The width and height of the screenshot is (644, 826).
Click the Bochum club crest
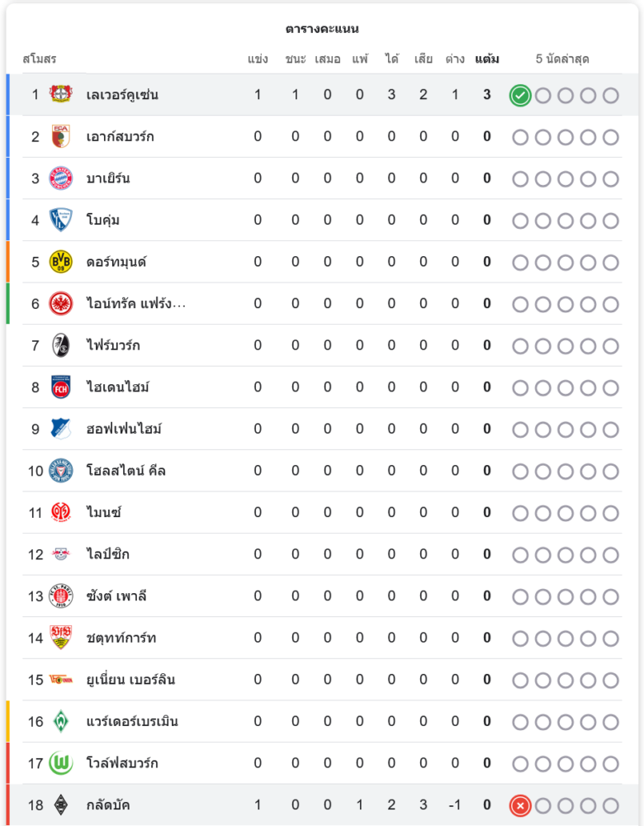60,220
